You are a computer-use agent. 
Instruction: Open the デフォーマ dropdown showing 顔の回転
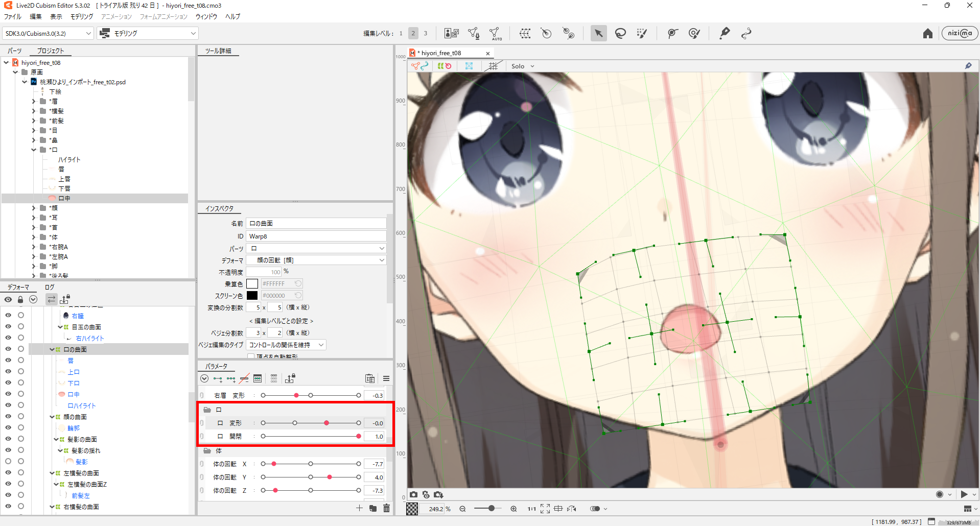317,260
